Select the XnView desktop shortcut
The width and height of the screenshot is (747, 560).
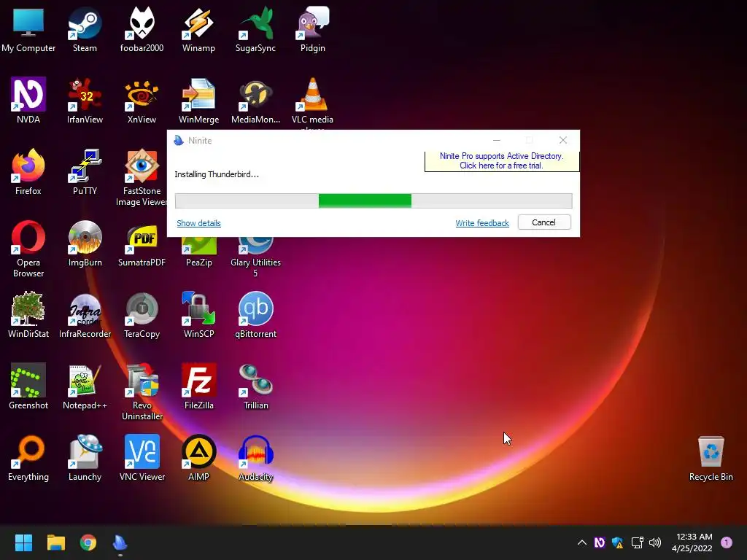(x=142, y=101)
